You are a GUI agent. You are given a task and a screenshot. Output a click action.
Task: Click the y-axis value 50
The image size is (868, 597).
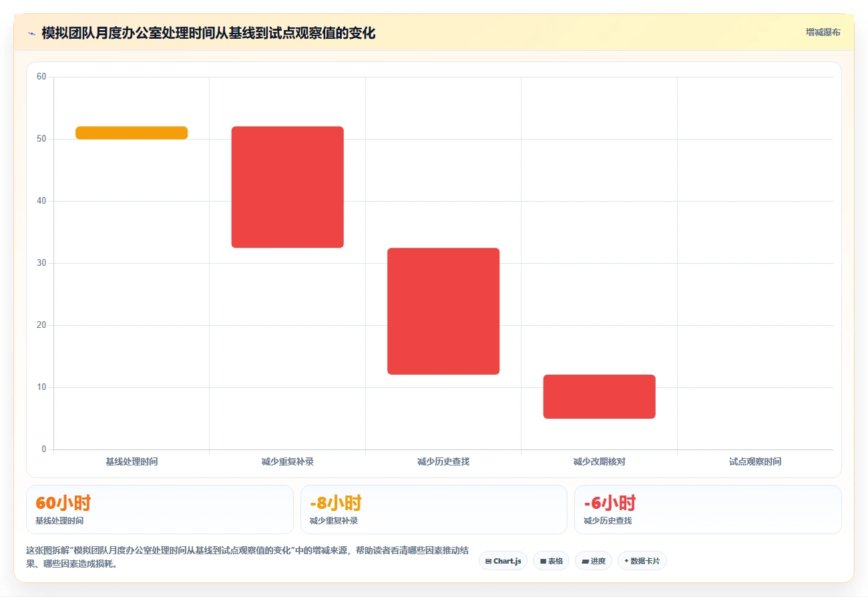[41, 139]
